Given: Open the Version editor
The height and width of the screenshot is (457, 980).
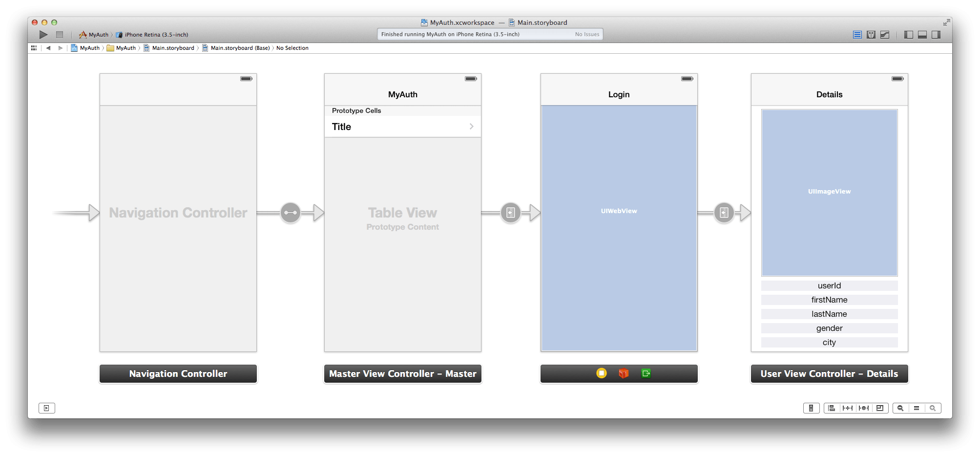Looking at the screenshot, I should pos(885,34).
